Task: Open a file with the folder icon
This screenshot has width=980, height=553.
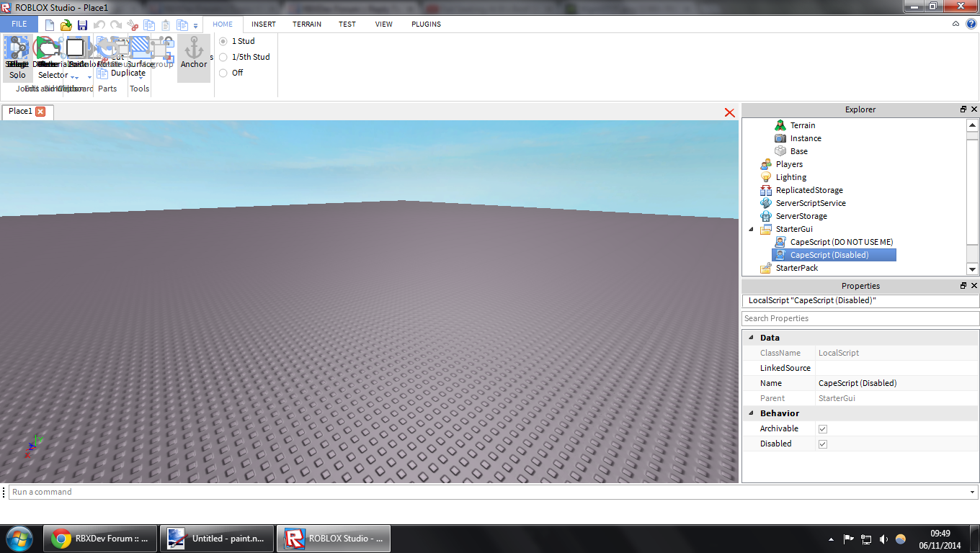Action: [66, 25]
